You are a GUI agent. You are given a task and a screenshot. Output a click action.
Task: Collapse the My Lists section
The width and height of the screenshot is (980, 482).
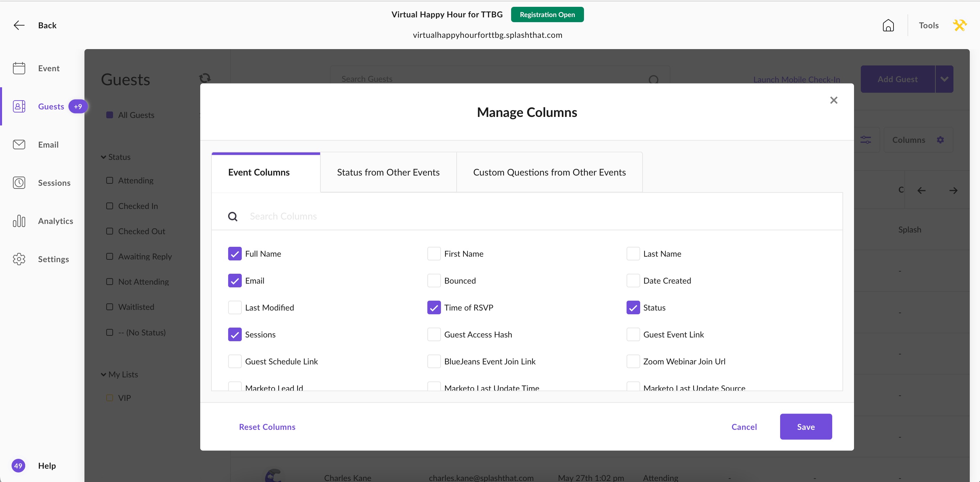tap(103, 374)
